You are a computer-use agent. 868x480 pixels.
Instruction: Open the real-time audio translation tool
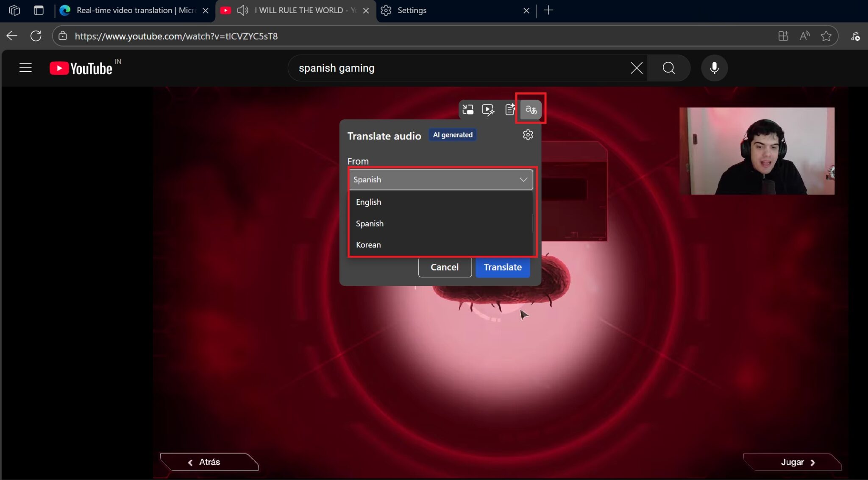click(x=531, y=109)
